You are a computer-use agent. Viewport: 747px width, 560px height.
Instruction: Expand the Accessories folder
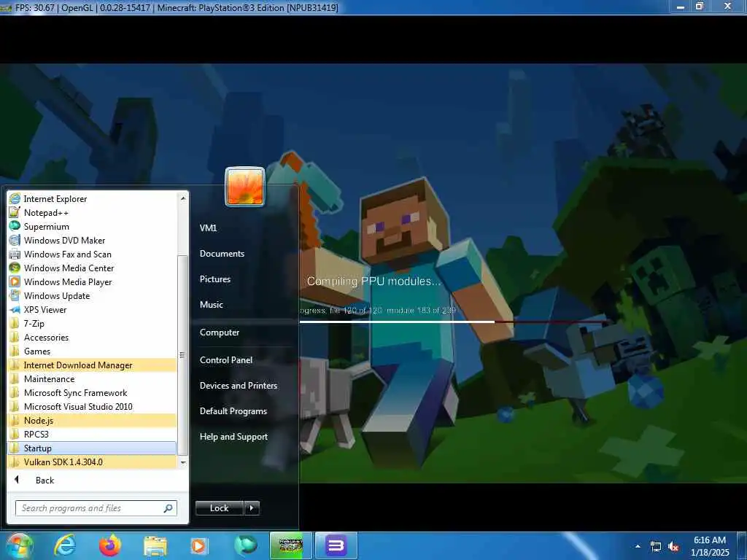[91, 337]
